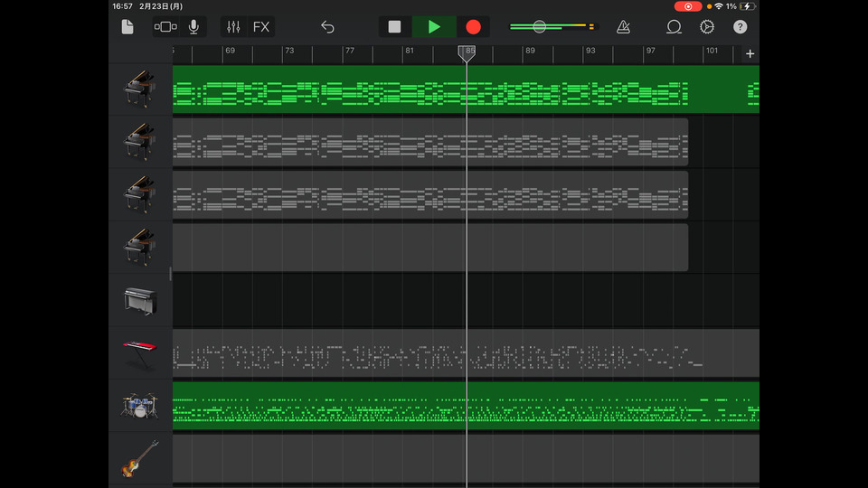
Task: Select gray region on third piano track
Action: coord(430,195)
